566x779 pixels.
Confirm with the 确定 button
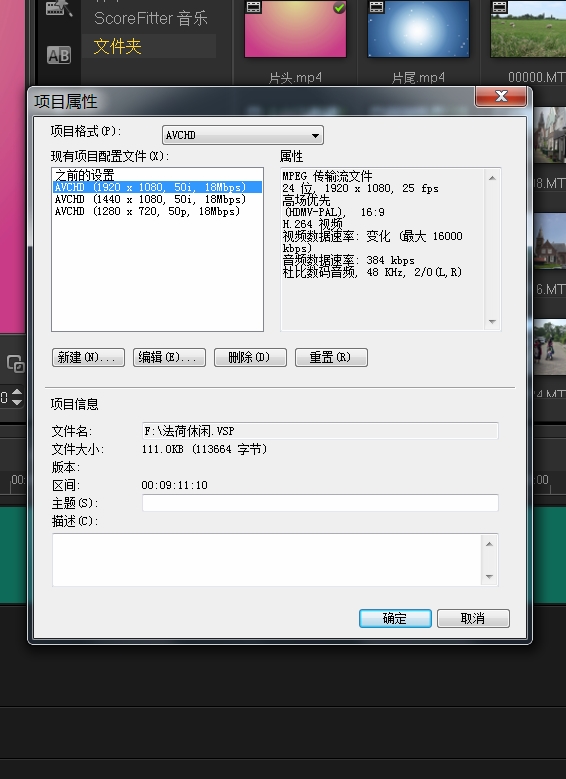pos(395,619)
